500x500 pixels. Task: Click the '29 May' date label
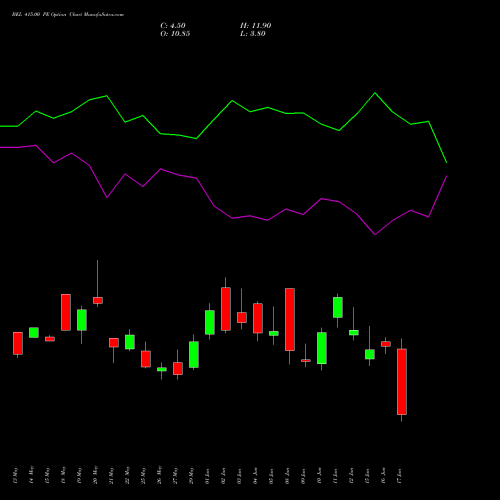[191, 475]
